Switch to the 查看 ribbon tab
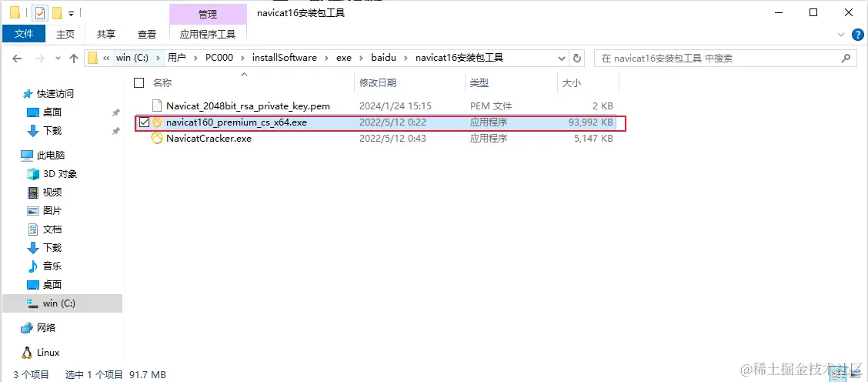The width and height of the screenshot is (868, 382). 147,34
